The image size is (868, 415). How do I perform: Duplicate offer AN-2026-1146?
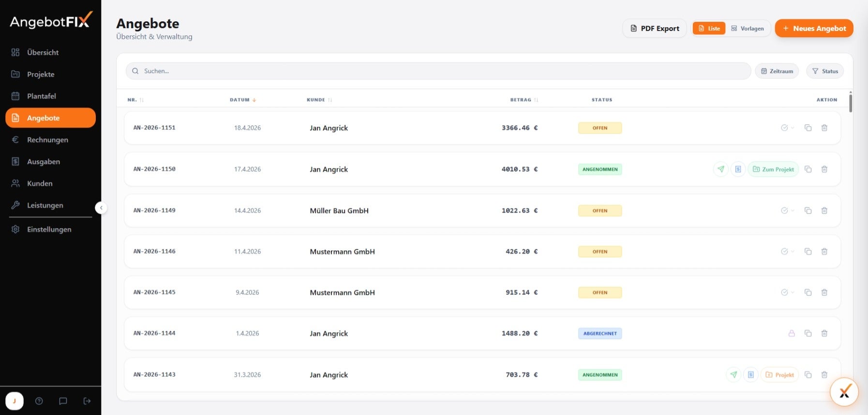[x=808, y=251]
